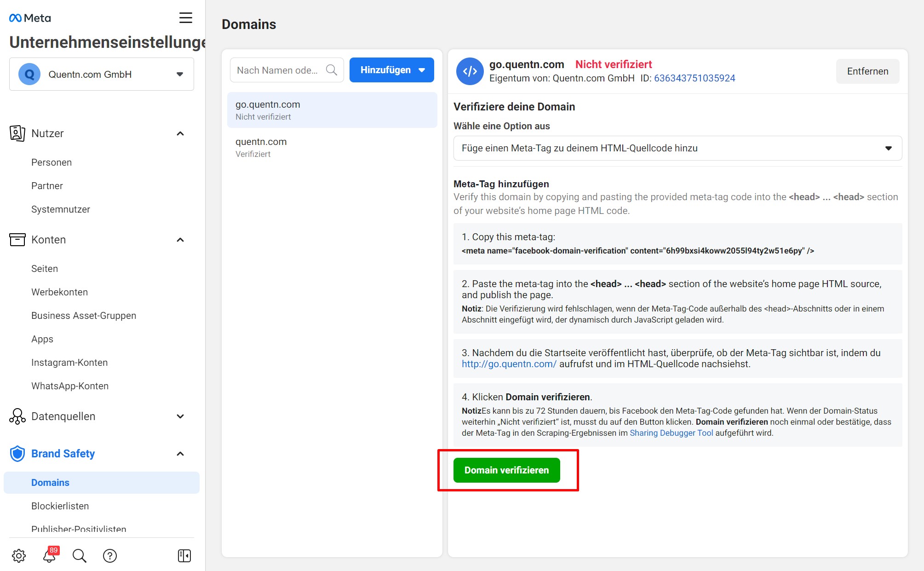Click magnifier icon in domain search field

coord(332,70)
